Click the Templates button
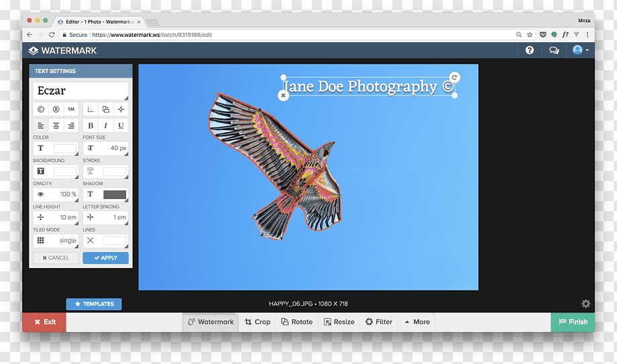 tap(94, 304)
